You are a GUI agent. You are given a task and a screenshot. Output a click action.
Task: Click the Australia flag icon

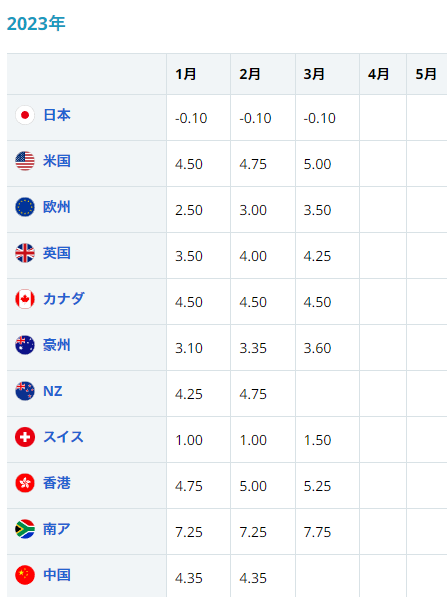pos(25,345)
